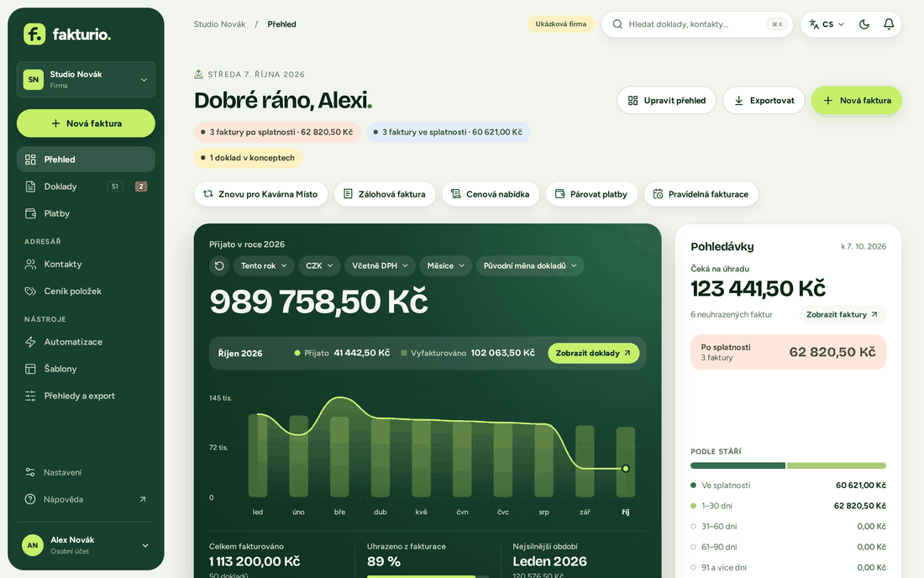Viewport: 924px width, 578px height.
Task: Click the fakturio logo icon
Action: pos(34,34)
